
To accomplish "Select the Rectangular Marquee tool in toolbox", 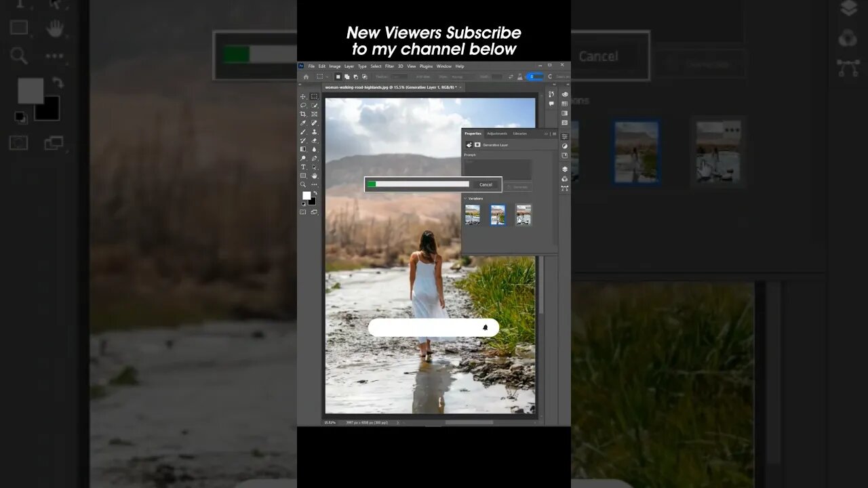I will click(x=314, y=96).
